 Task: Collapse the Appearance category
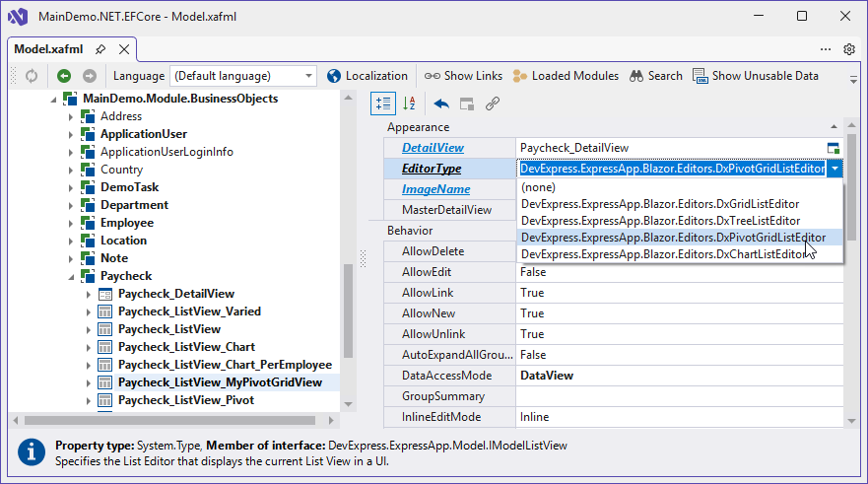point(834,127)
